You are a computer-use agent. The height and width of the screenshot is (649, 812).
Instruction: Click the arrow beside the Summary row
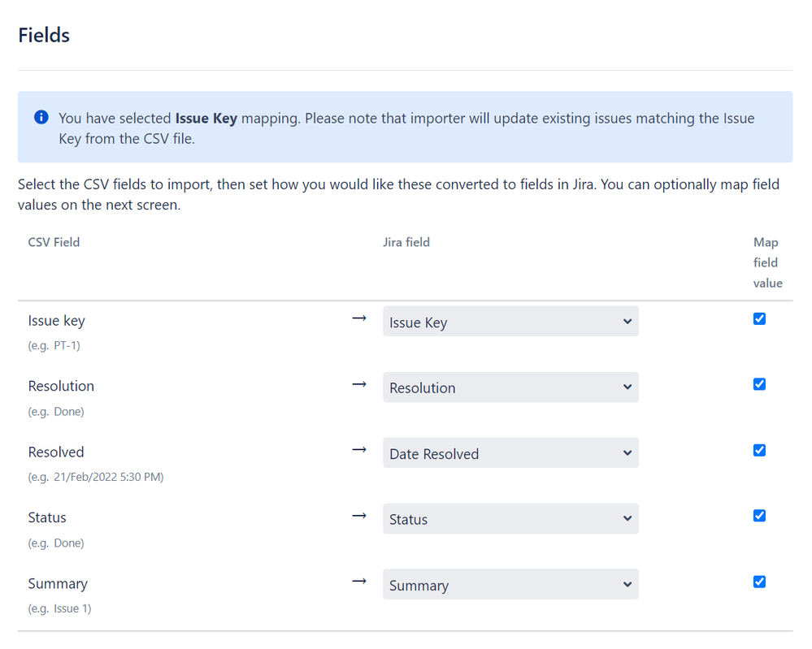(x=359, y=582)
